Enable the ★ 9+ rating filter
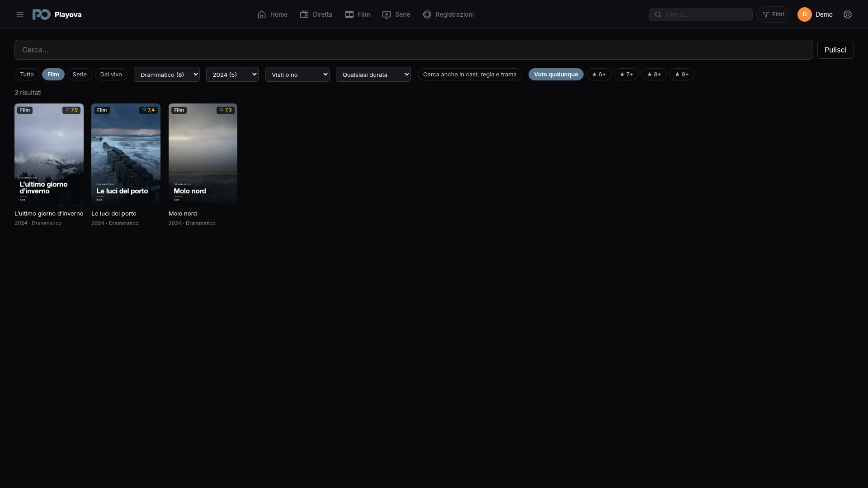 point(682,75)
